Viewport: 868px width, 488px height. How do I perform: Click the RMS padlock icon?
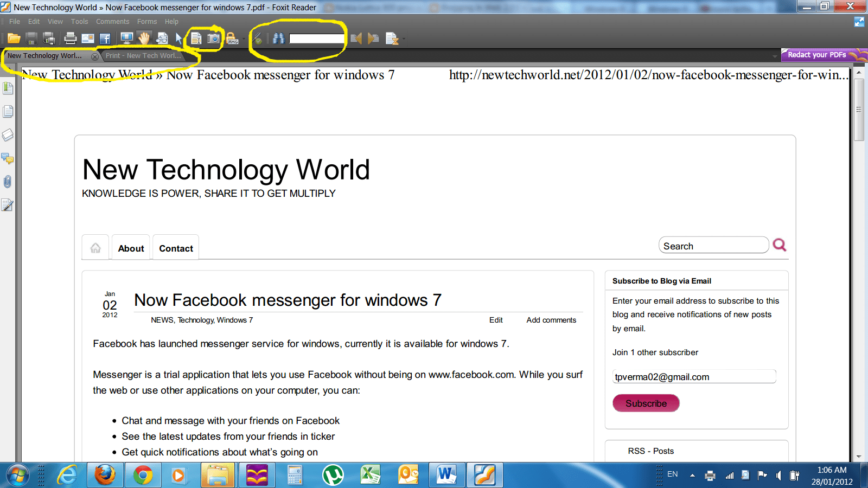(232, 38)
